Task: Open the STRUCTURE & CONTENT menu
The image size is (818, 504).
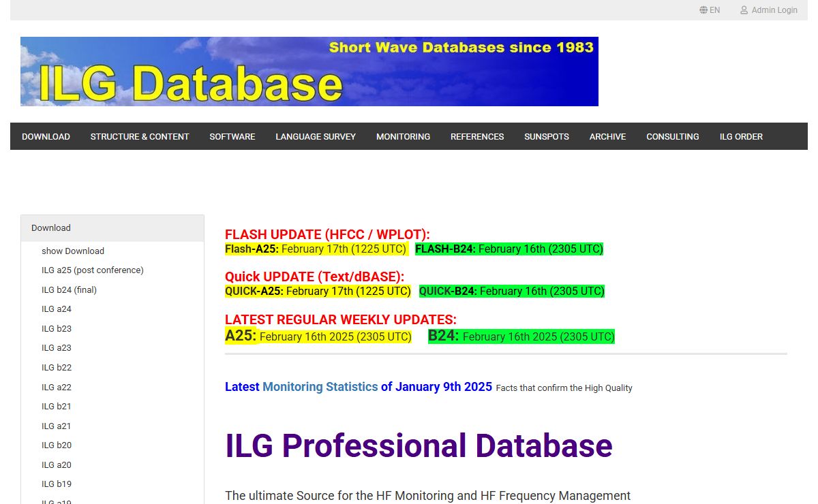Action: (140, 137)
